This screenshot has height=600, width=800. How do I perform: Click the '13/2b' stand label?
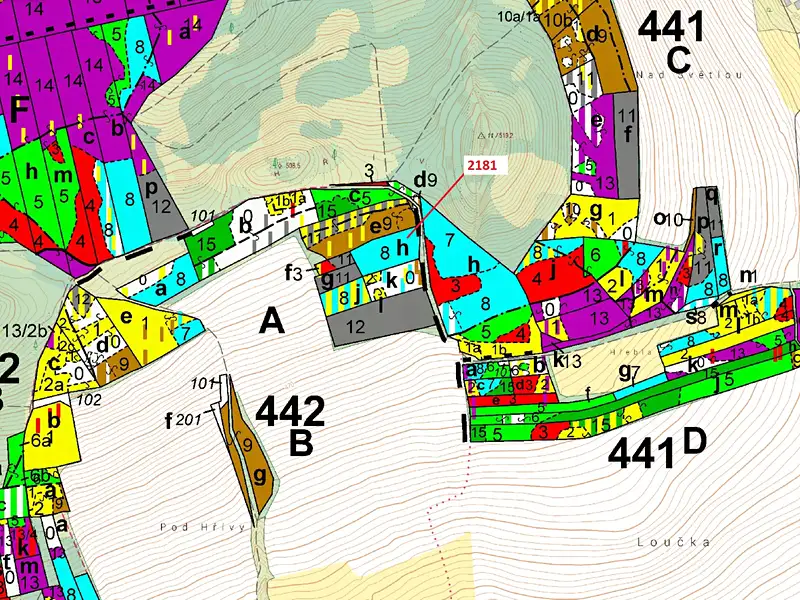pos(23,332)
